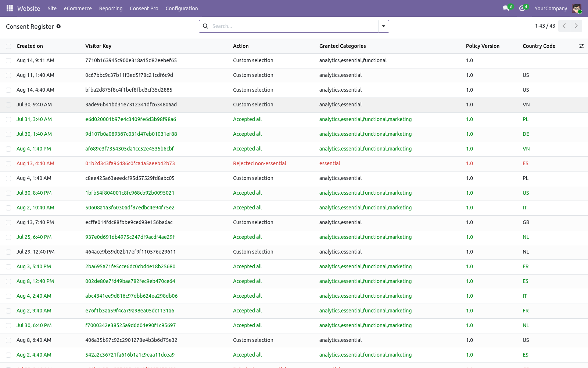Click visitor key 464ace9b59d02b17ef9f110576e29611

(x=130, y=252)
